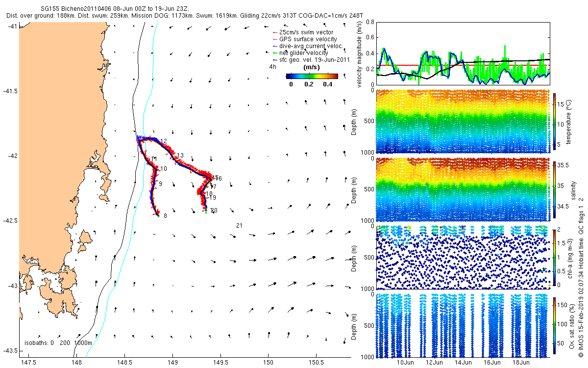Click the chl-a (mg m-3) color bar
588x368 pixels.
click(x=555, y=257)
